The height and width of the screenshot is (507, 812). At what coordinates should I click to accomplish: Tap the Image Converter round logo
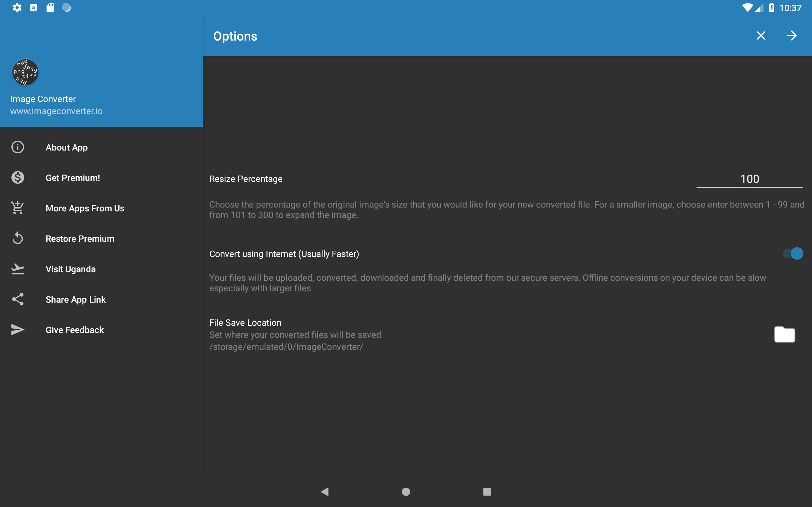[x=25, y=73]
